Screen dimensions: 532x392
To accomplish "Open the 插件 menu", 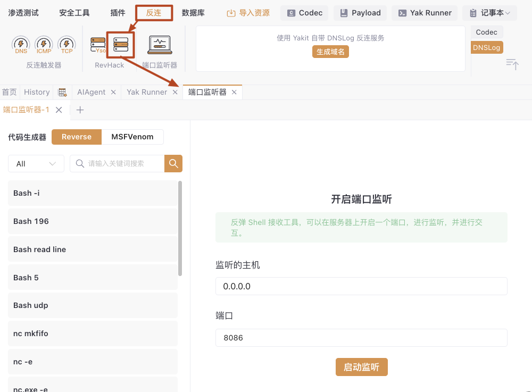I will [x=118, y=13].
